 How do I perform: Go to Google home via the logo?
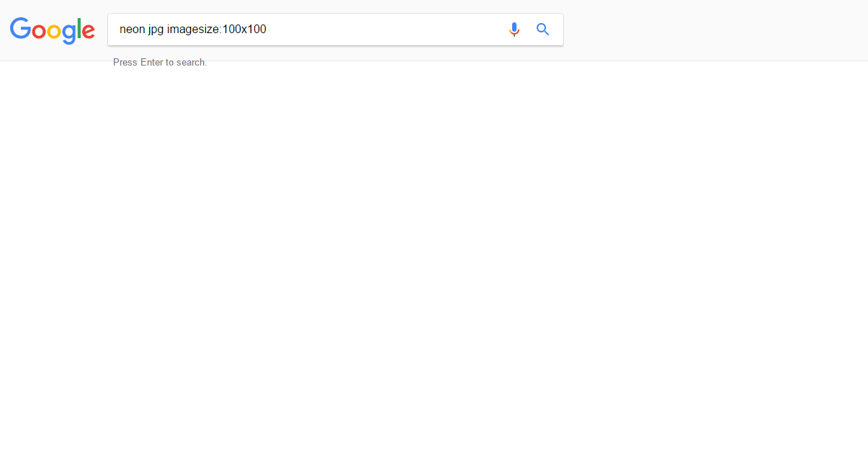point(53,30)
